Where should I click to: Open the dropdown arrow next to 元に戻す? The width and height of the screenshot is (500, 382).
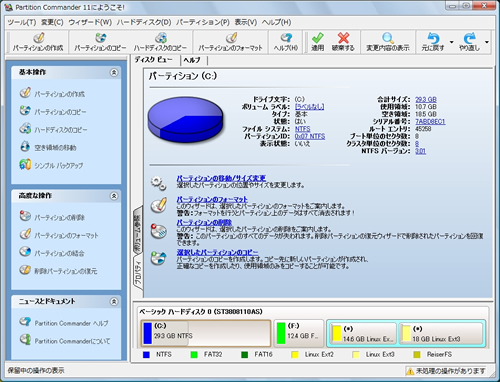452,42
